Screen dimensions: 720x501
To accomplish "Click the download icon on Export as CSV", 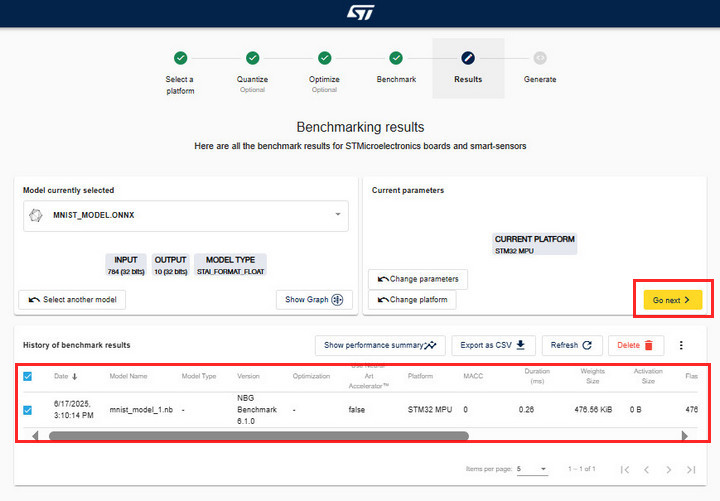I will [x=521, y=345].
